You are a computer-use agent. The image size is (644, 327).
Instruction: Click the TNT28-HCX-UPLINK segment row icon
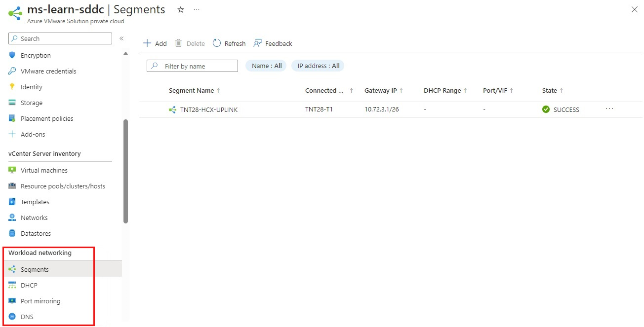(172, 109)
